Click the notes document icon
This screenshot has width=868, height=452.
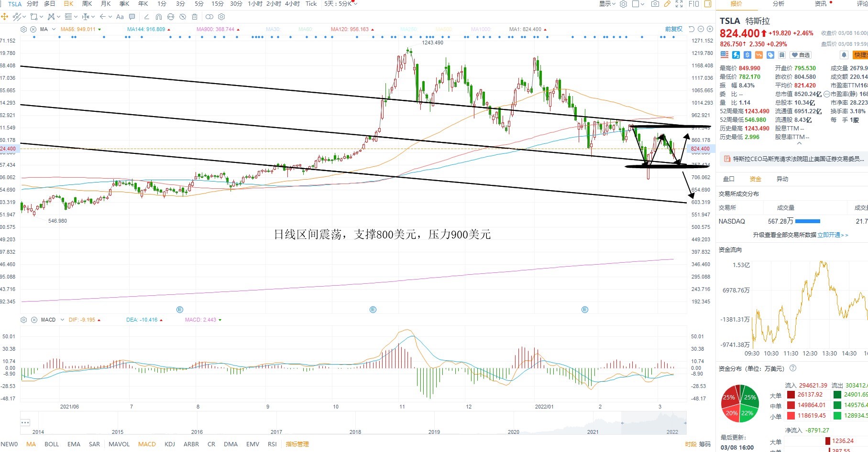coord(782,55)
